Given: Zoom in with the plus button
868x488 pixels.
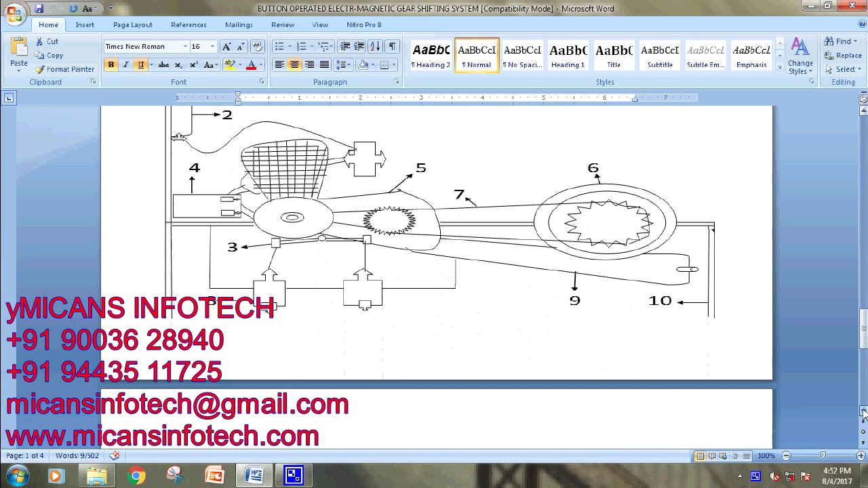Looking at the screenshot, I should (861, 456).
